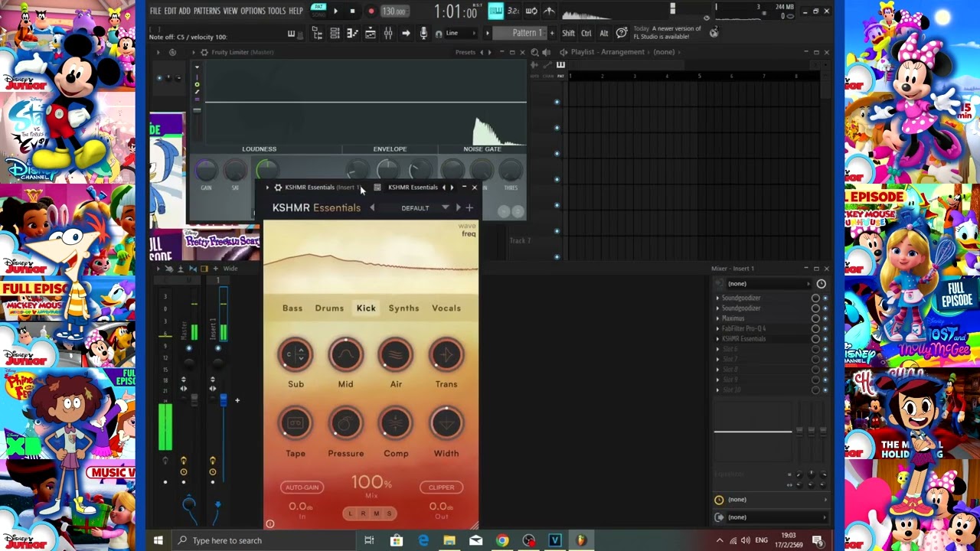The width and height of the screenshot is (980, 551).
Task: Click the Tape knob
Action: 296,424
